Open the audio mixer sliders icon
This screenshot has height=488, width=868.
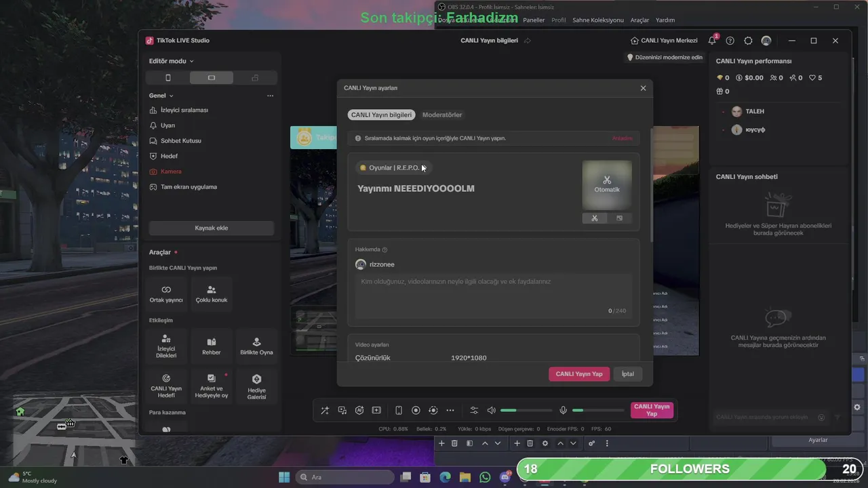(474, 410)
